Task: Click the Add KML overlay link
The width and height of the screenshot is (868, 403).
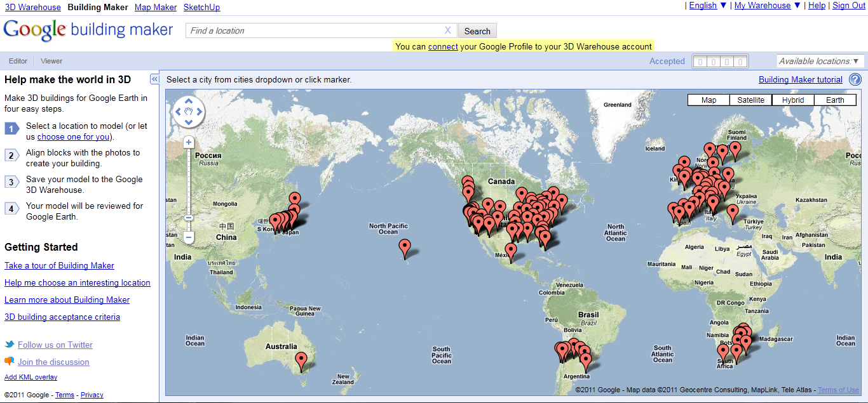Action: [x=31, y=377]
